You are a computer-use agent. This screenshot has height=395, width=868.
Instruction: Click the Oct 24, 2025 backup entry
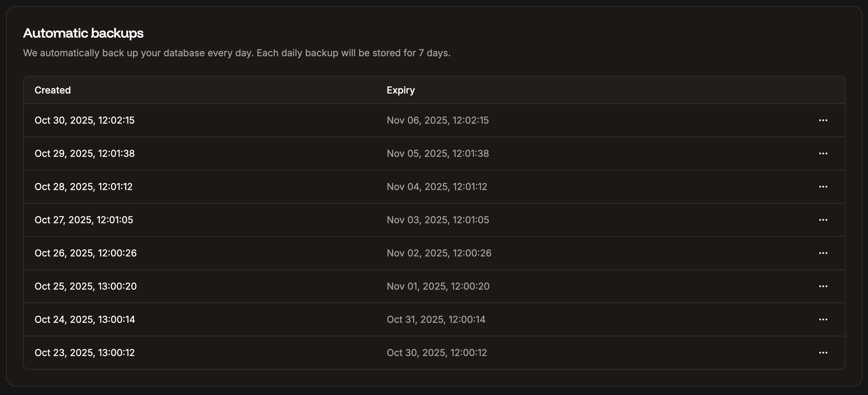click(x=85, y=319)
